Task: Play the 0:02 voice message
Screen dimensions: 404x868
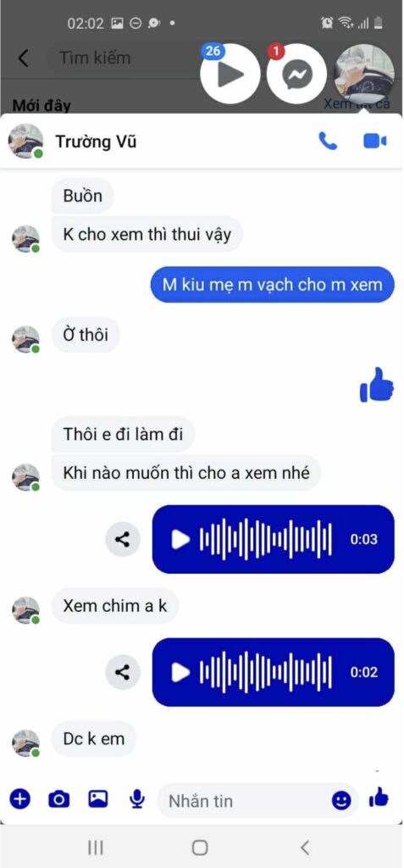Action: coord(180,672)
